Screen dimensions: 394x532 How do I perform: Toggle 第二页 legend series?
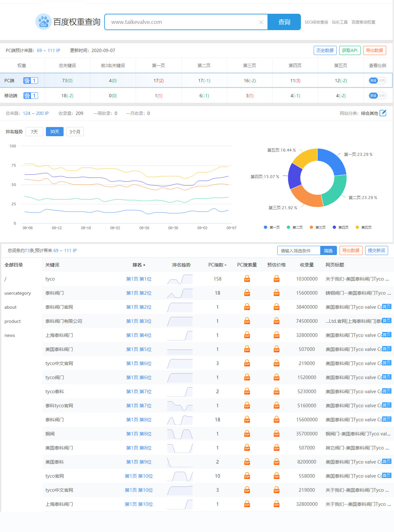pos(295,227)
